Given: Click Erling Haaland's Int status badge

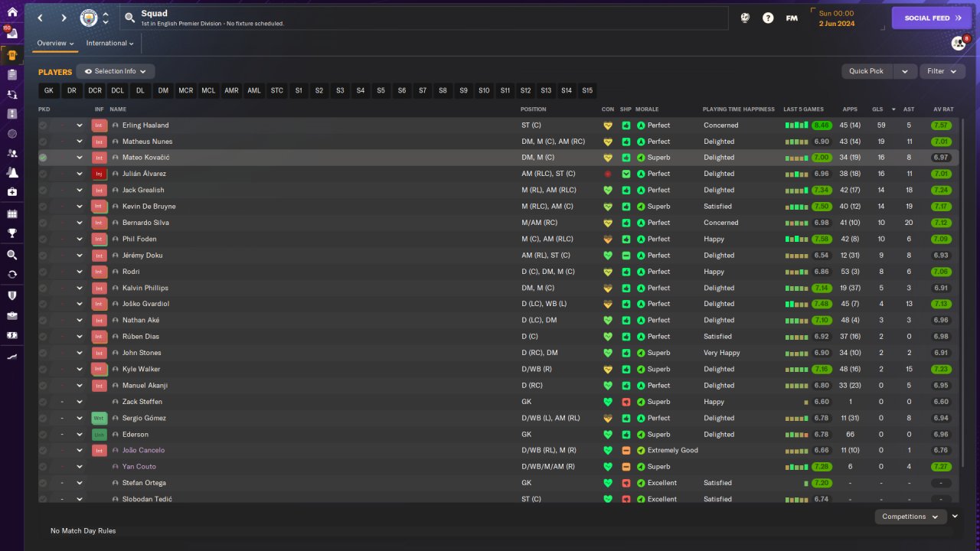Looking at the screenshot, I should (x=99, y=125).
